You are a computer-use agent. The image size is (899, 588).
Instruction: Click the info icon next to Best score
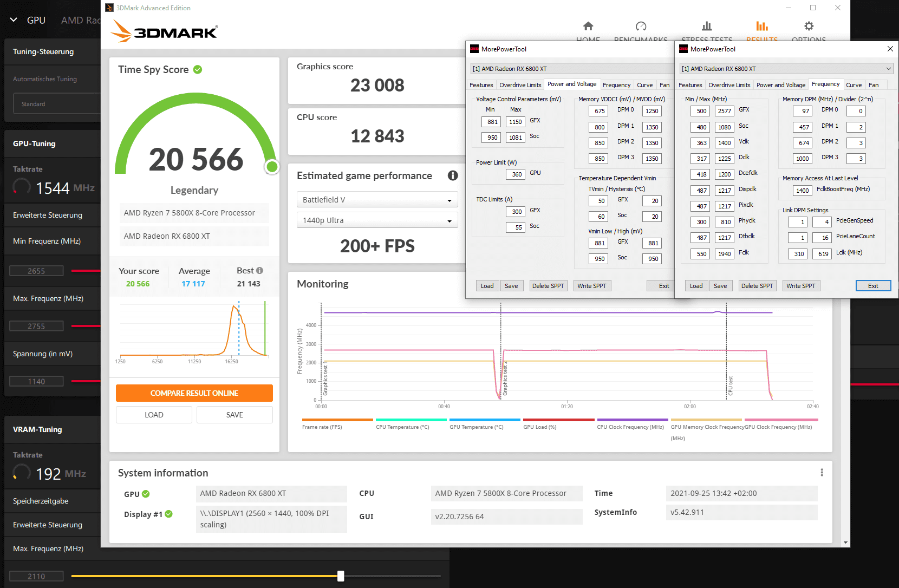pyautogui.click(x=259, y=270)
